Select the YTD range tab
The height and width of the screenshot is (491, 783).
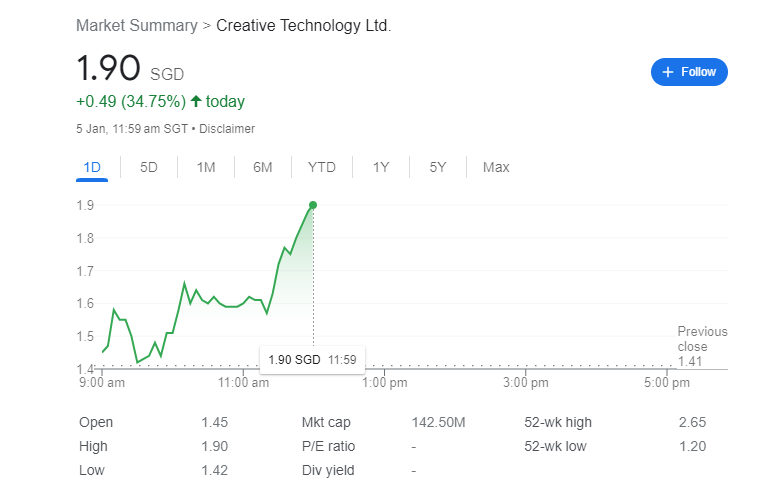(321, 167)
